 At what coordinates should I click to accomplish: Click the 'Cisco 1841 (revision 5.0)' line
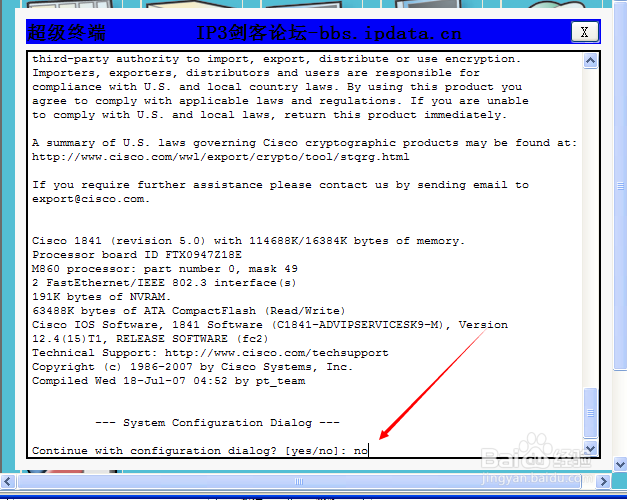[x=248, y=241]
